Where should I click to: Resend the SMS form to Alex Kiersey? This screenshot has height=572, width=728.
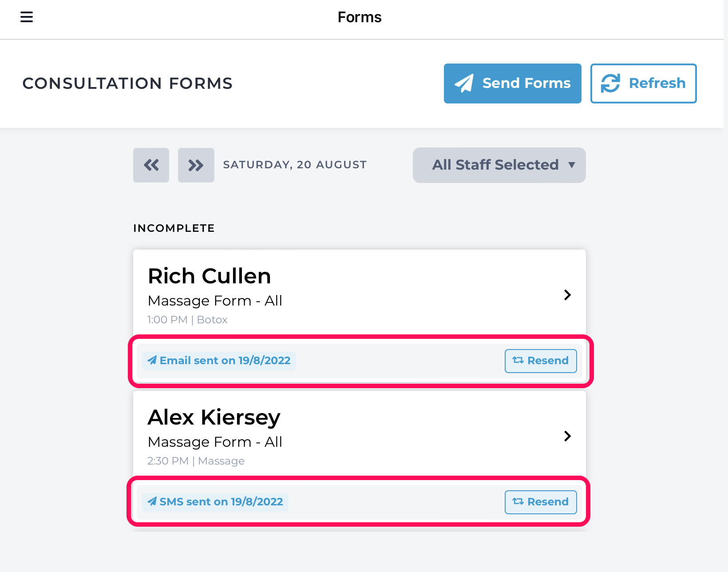tap(541, 502)
